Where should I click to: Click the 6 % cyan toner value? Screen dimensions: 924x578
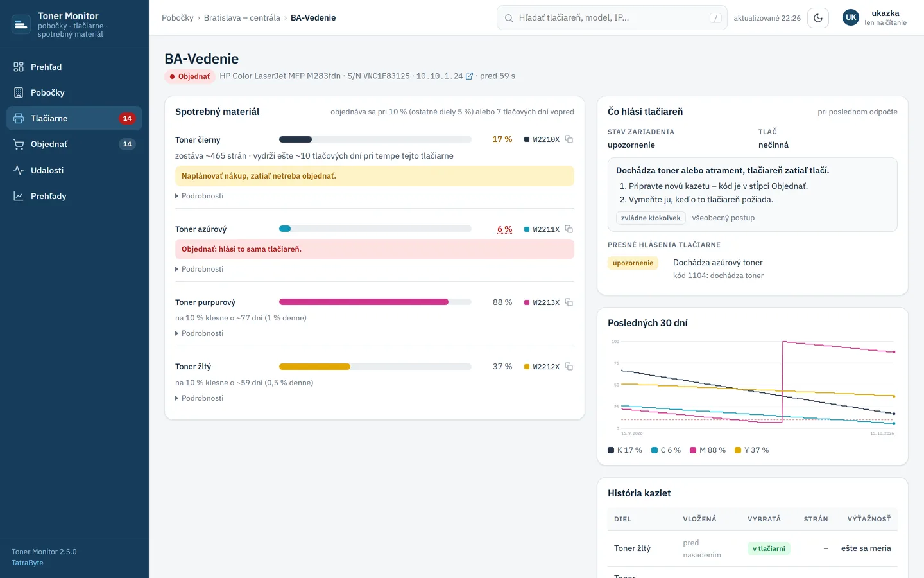click(505, 229)
